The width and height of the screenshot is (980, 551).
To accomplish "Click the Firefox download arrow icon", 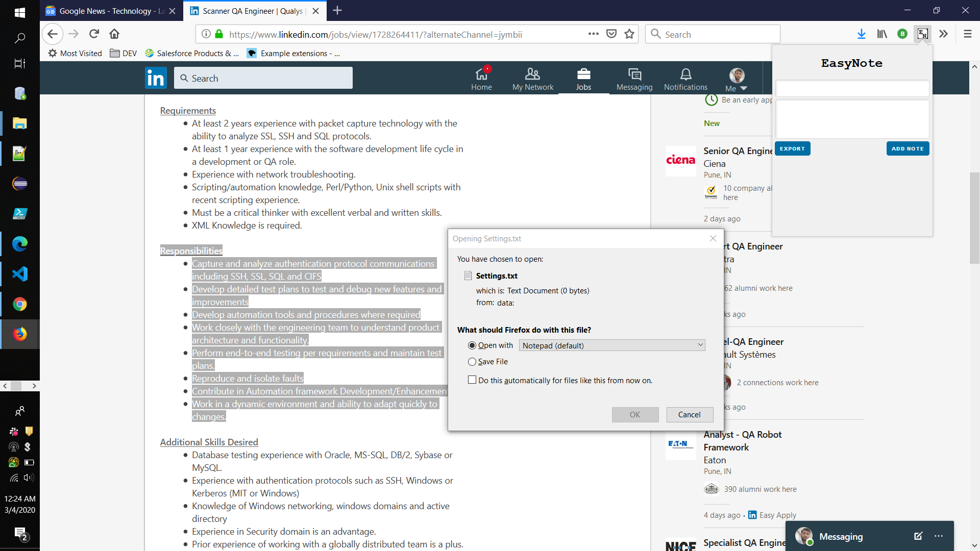I will click(861, 34).
